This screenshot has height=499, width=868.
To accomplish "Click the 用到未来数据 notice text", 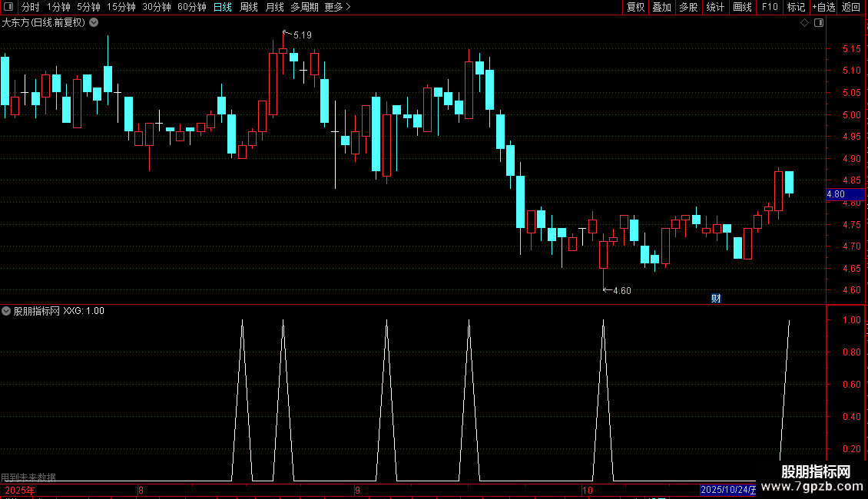I will pos(28,477).
